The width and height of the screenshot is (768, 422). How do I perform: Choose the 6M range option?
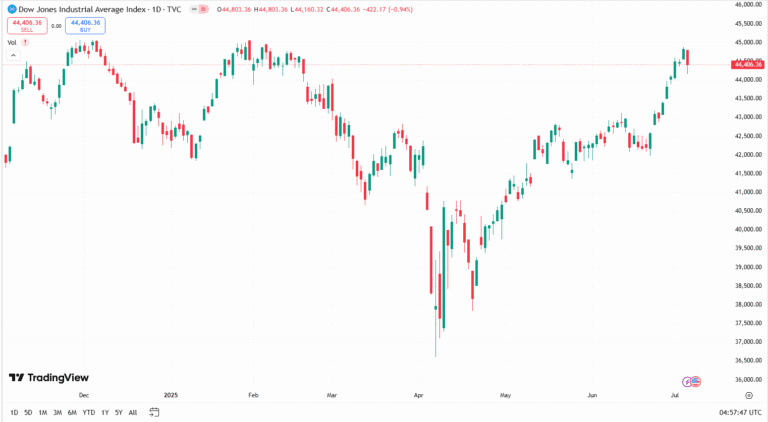[72, 412]
